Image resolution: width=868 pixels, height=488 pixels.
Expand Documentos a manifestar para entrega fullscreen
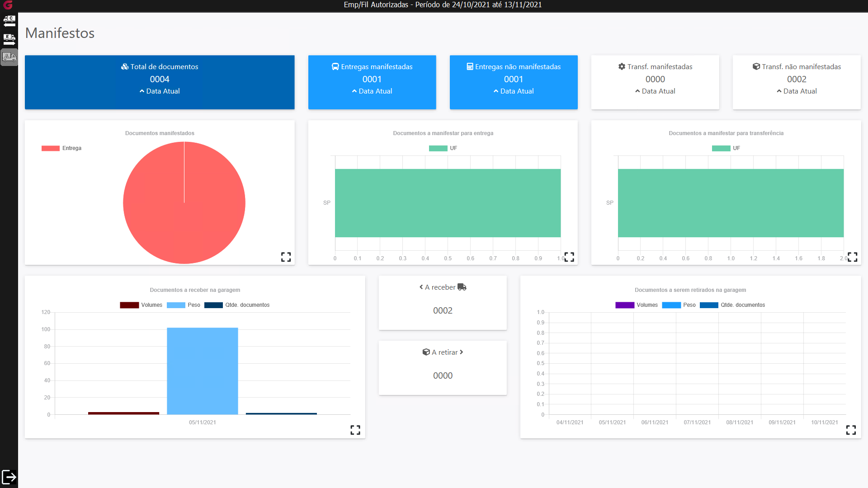[569, 257]
